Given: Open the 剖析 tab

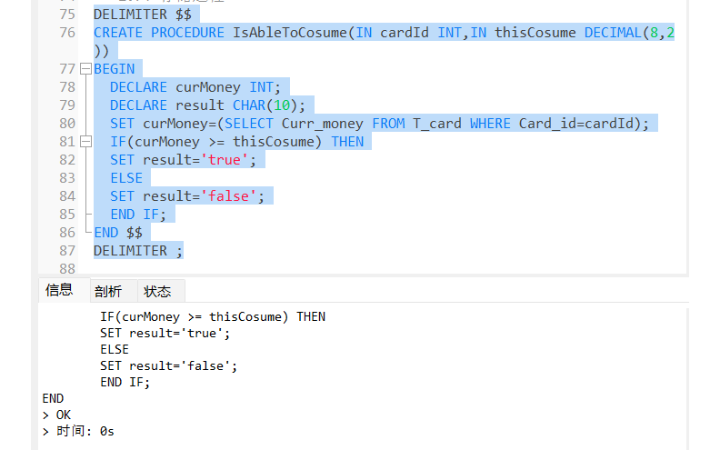Looking at the screenshot, I should (x=108, y=291).
